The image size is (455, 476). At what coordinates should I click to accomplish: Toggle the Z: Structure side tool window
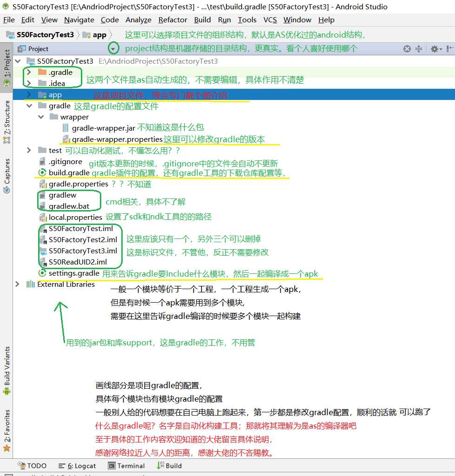[7, 121]
